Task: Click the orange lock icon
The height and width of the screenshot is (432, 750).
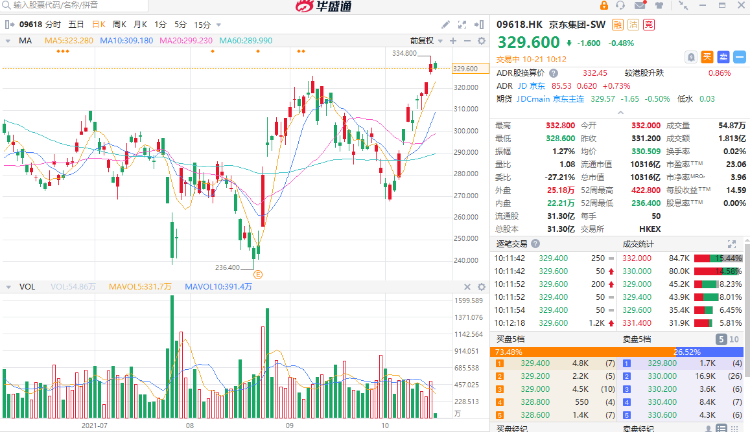Action: [x=604, y=5]
